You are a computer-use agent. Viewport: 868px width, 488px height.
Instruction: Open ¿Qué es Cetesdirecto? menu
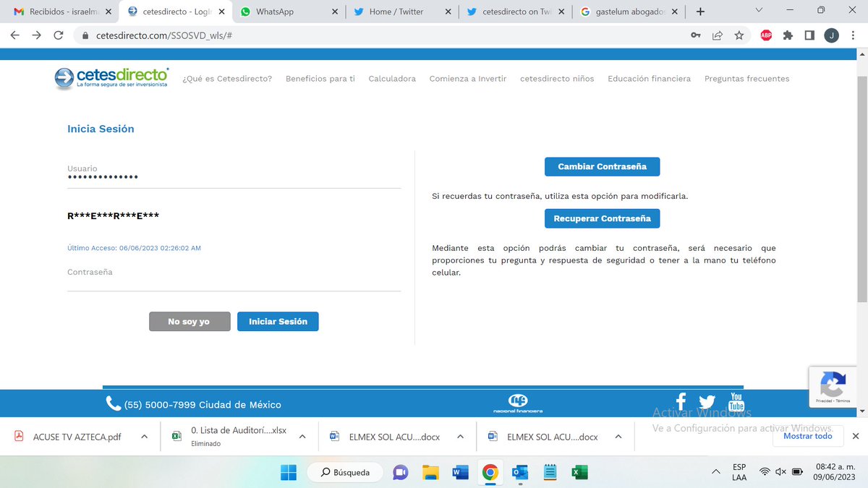pos(227,78)
